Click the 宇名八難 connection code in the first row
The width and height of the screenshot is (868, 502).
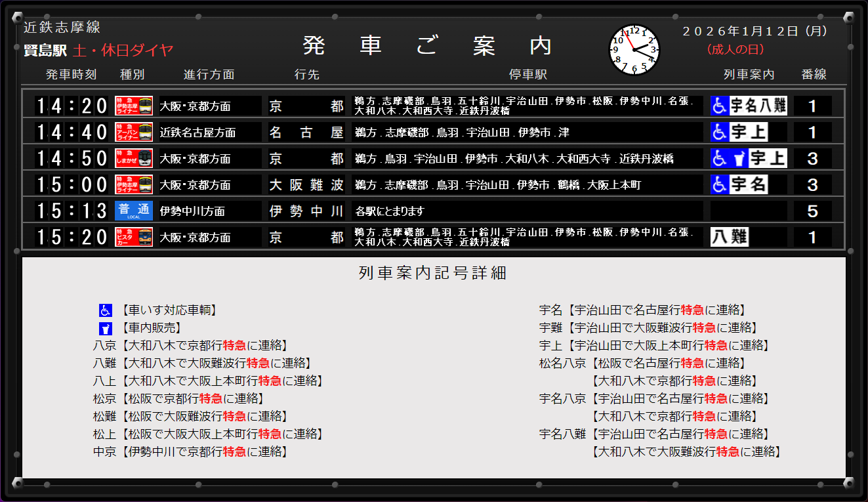point(758,106)
